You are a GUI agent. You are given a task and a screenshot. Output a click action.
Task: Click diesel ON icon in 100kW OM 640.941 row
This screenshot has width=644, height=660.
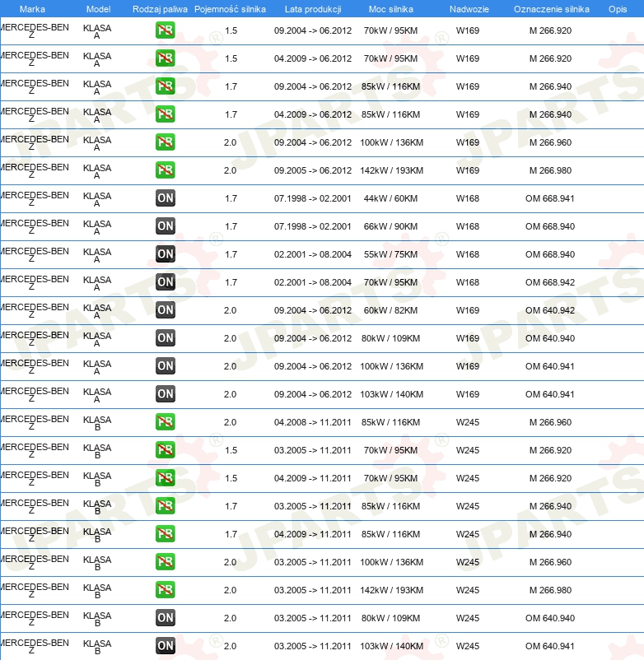165,366
